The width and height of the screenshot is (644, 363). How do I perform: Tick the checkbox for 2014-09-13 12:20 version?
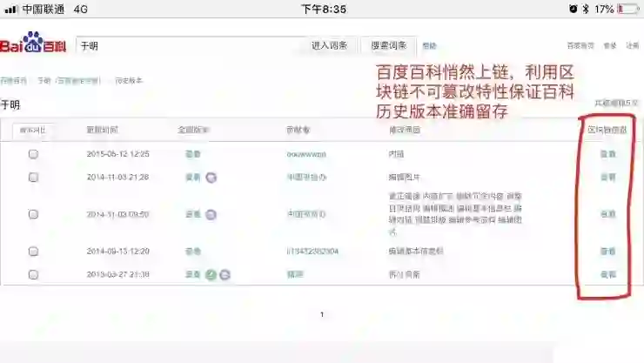point(33,251)
